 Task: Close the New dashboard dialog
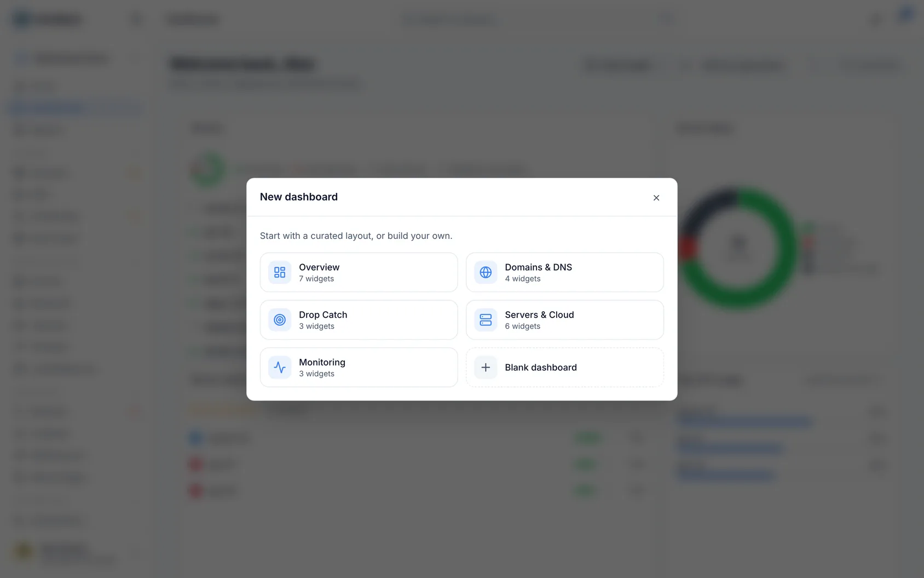click(656, 198)
